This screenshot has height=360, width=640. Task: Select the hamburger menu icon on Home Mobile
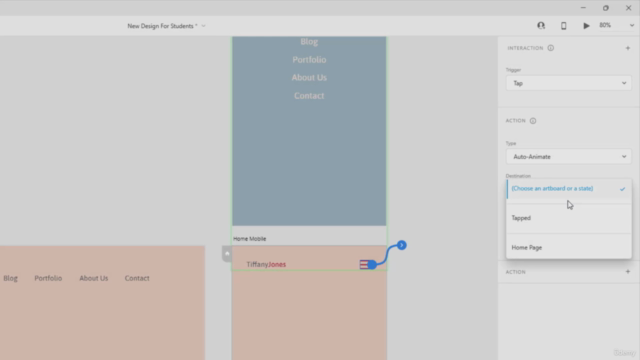coord(364,264)
